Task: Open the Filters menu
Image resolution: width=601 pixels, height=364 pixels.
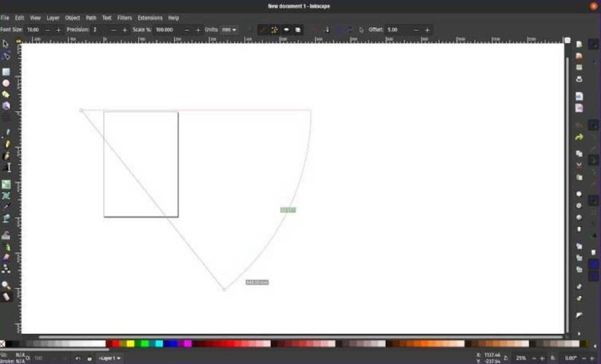Action: [124, 18]
